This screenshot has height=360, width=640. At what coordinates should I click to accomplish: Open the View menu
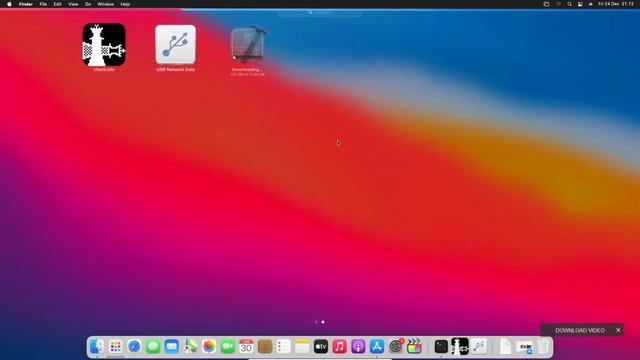point(73,4)
